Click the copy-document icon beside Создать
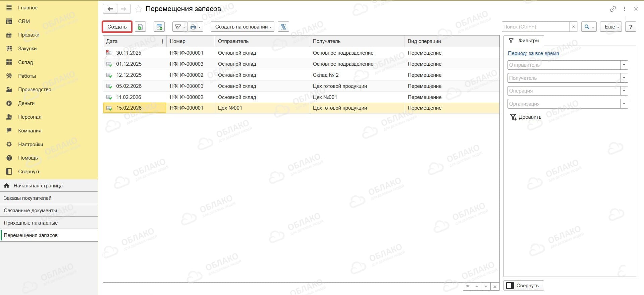This screenshot has width=644, height=295. pos(140,27)
